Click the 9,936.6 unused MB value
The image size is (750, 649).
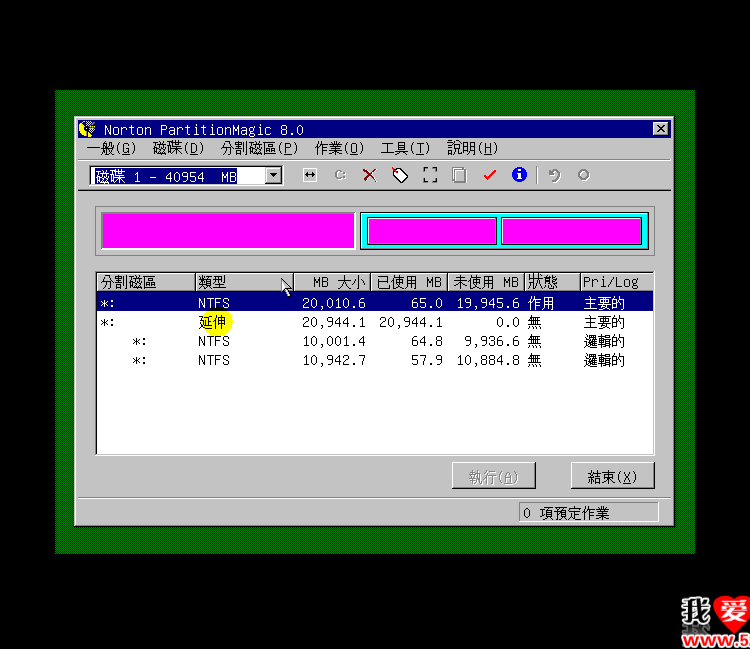492,341
